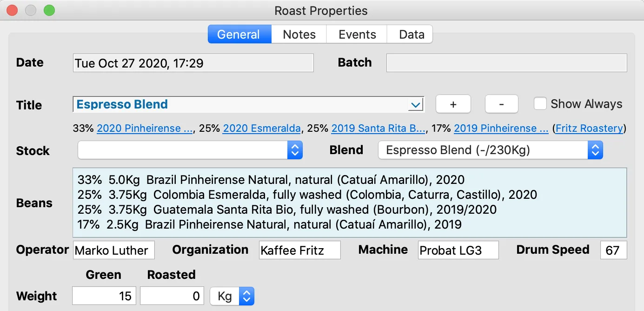Edit the Drum Speed value field
644x311 pixels.
tap(613, 250)
